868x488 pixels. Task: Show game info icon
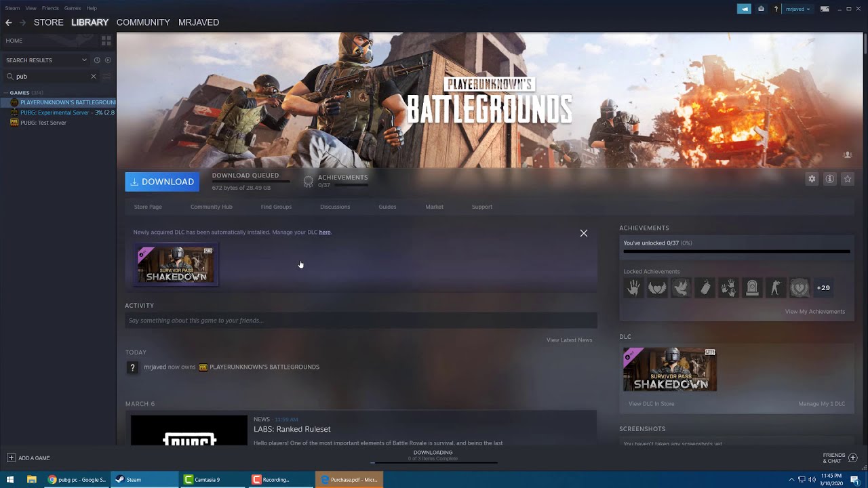829,179
